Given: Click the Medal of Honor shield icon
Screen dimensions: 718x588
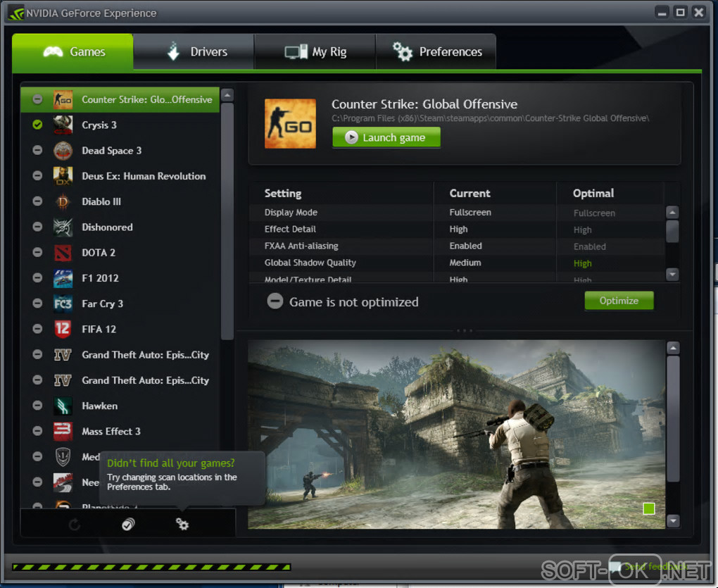Looking at the screenshot, I should 63,456.
